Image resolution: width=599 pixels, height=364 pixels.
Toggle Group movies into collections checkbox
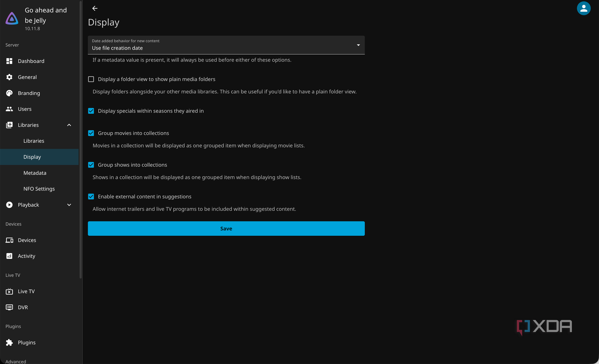(x=91, y=133)
